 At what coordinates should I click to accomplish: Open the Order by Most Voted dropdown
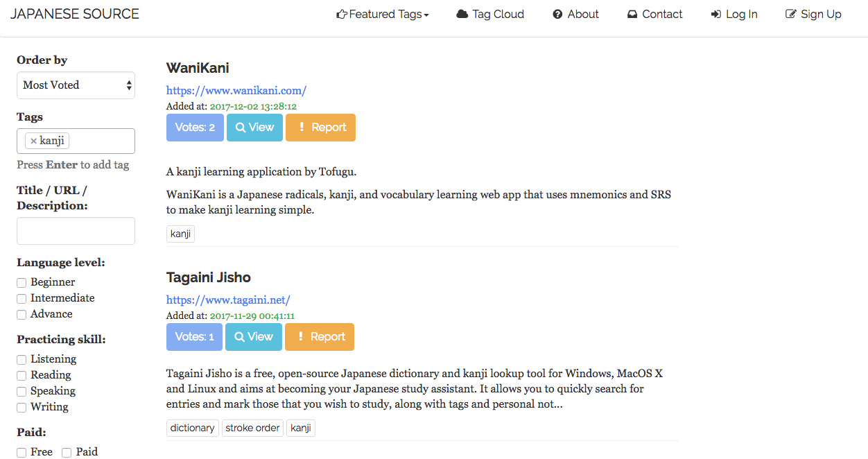point(76,85)
